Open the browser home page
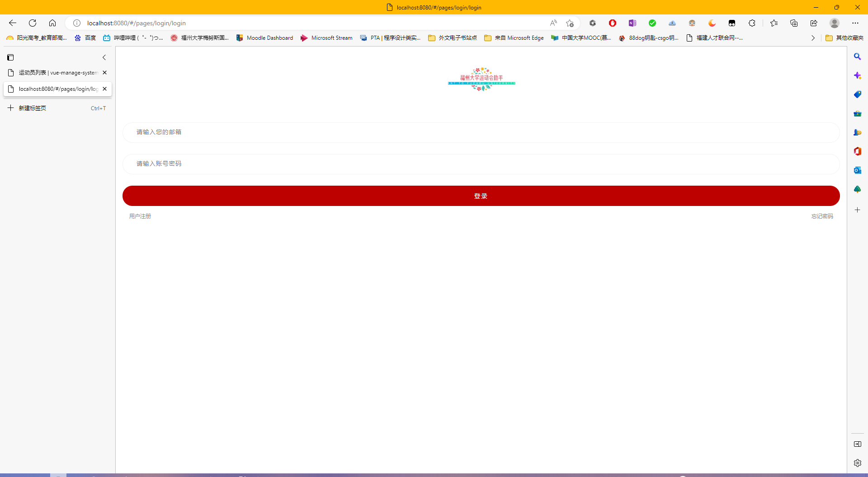This screenshot has width=868, height=477. coord(52,23)
